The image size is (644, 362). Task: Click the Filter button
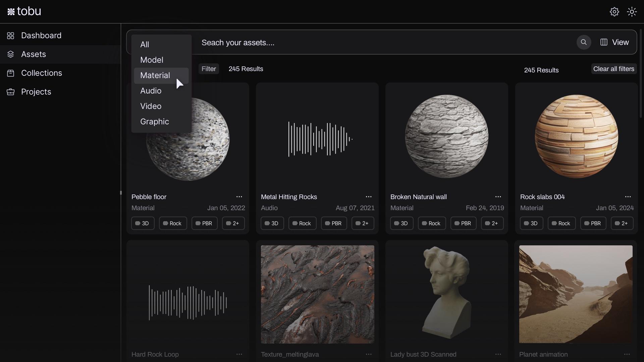(x=209, y=69)
